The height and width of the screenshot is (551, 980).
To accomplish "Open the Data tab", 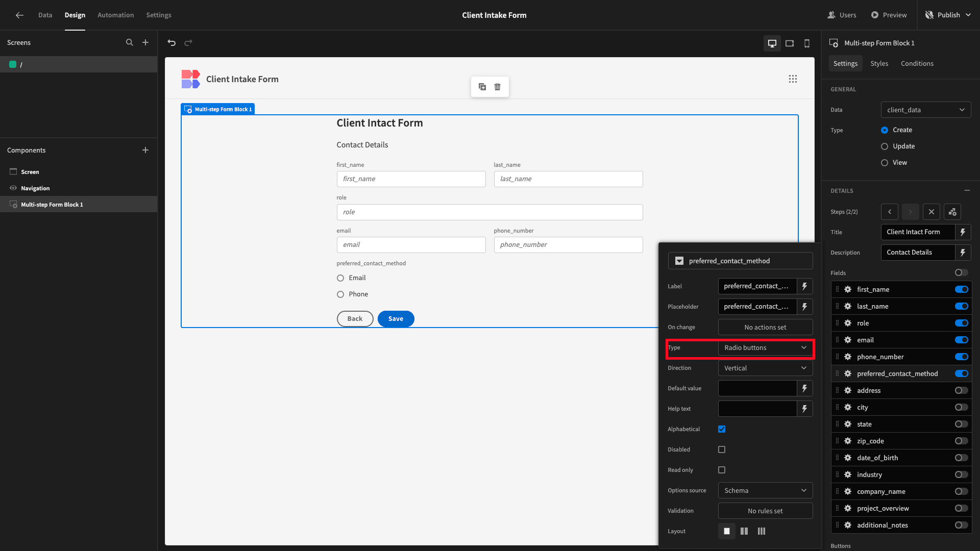I will tap(45, 15).
